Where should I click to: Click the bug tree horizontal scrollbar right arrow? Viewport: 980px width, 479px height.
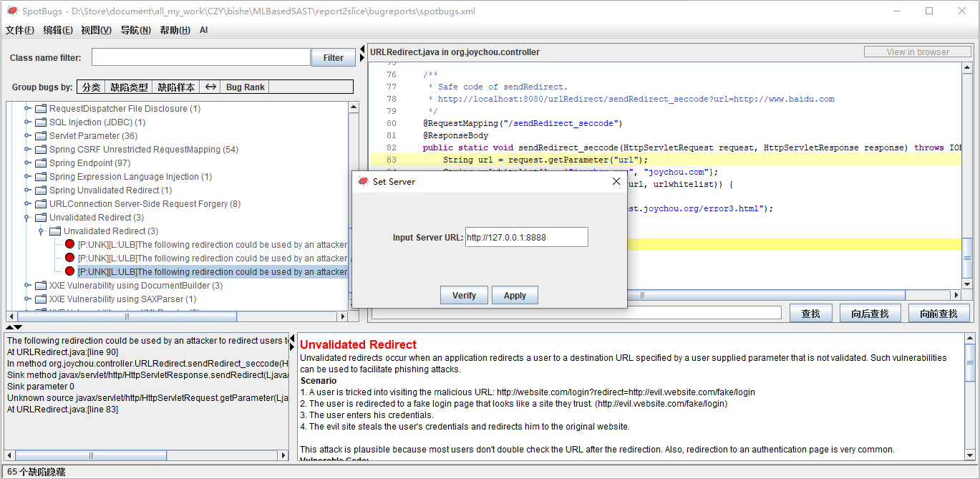pyautogui.click(x=343, y=316)
